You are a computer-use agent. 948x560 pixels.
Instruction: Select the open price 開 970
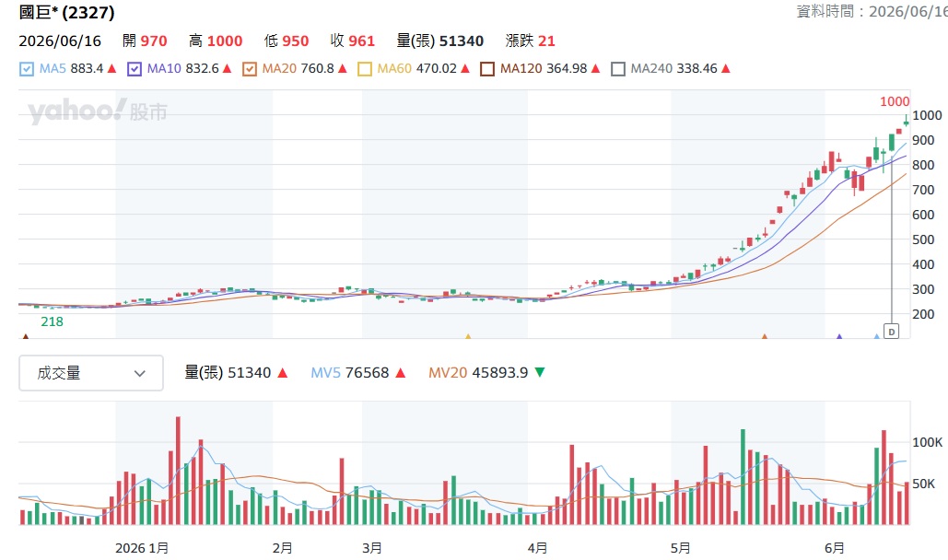click(145, 41)
